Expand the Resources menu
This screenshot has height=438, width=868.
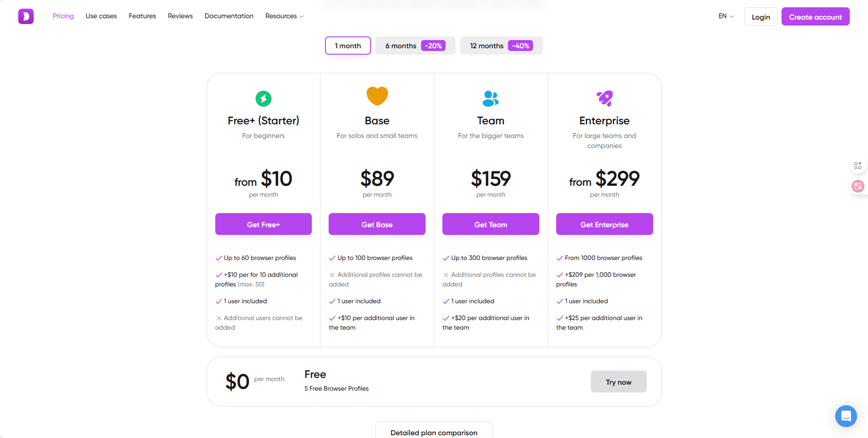click(284, 16)
